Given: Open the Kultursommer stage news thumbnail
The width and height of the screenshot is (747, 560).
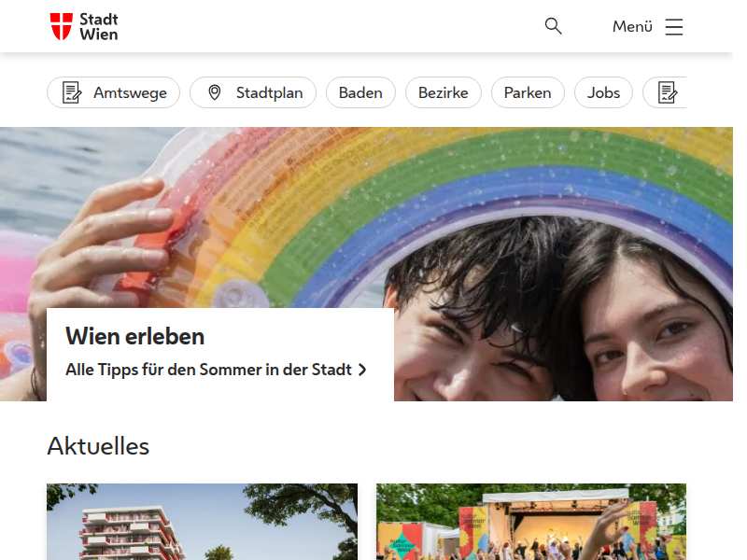Looking at the screenshot, I should point(531,522).
